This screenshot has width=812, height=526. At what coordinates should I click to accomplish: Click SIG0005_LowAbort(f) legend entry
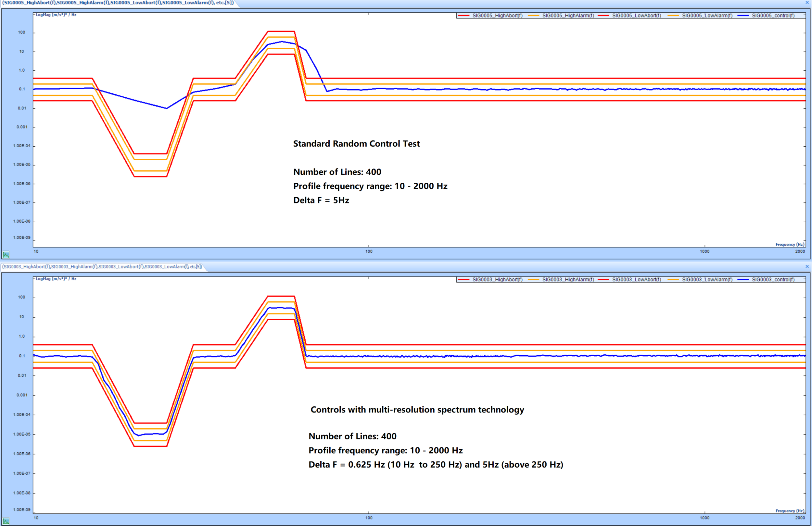click(636, 16)
